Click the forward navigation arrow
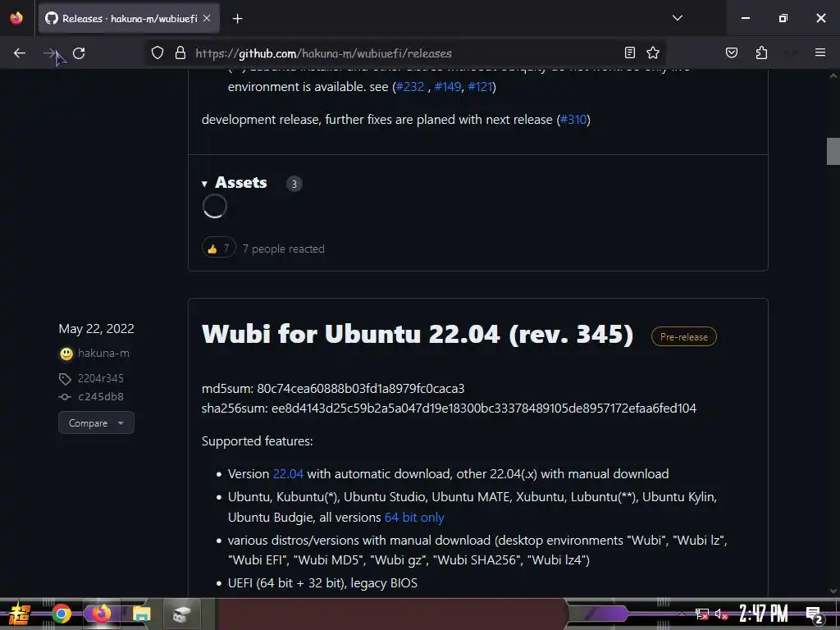 point(49,53)
